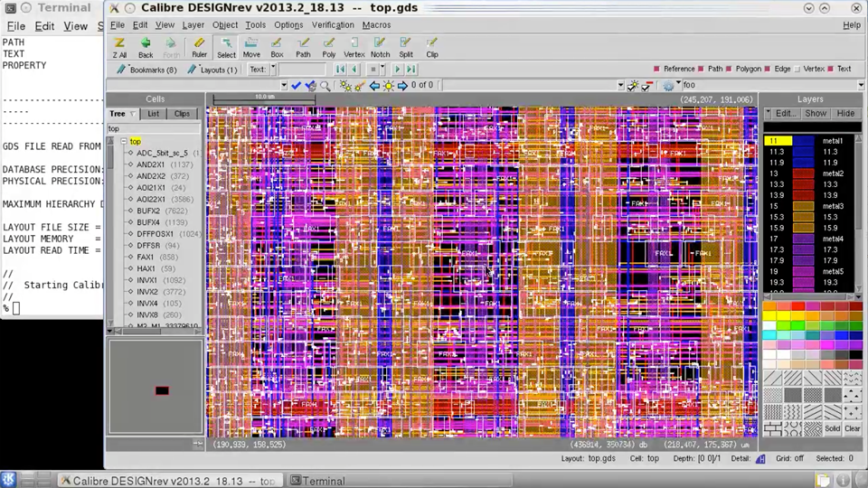
Task: Jump to last item arrow
Action: pos(410,70)
